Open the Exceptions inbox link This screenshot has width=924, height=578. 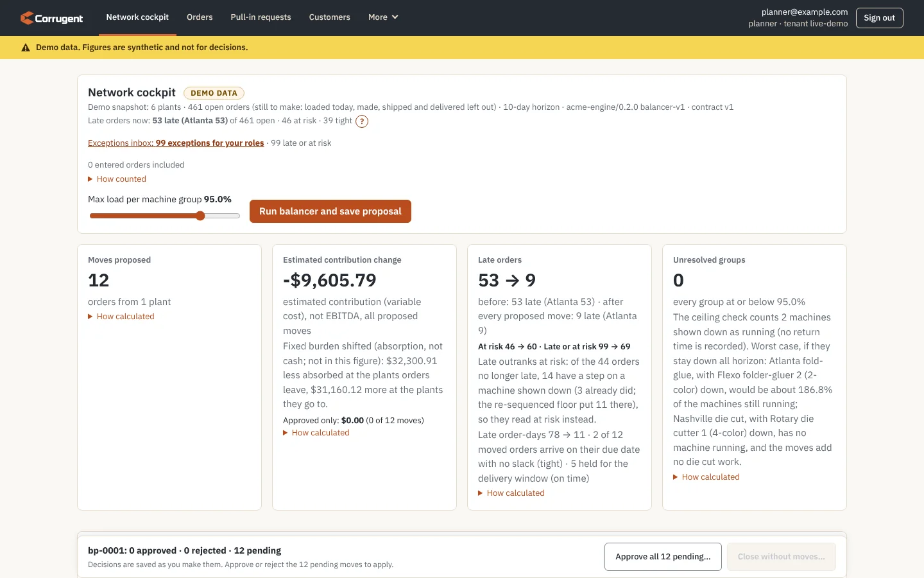tap(176, 143)
